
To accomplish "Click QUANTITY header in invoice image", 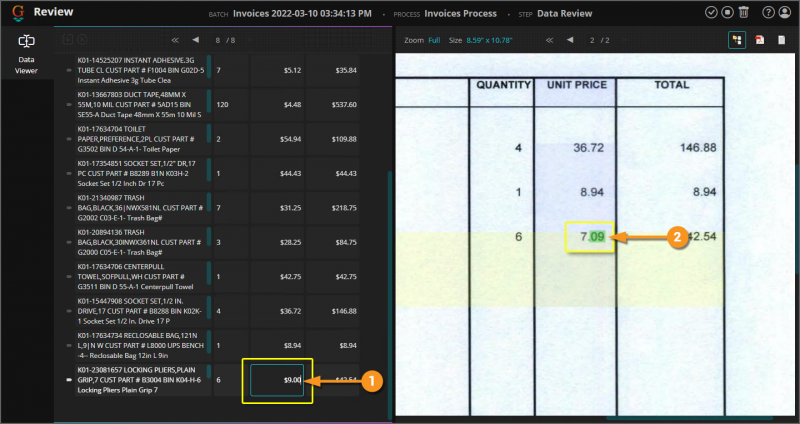I will 504,85.
